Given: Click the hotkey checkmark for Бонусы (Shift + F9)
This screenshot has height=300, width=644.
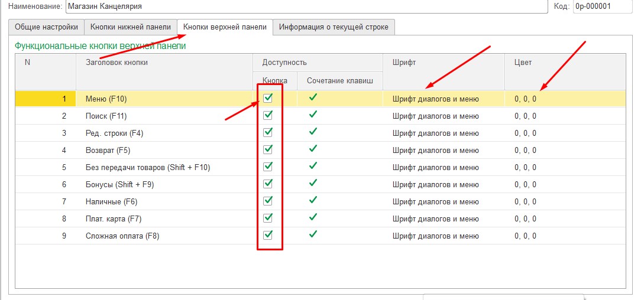Looking at the screenshot, I should pos(313,183).
